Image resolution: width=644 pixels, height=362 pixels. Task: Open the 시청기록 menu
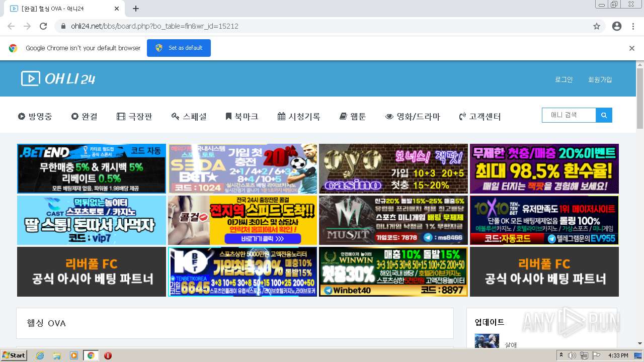coord(299,116)
